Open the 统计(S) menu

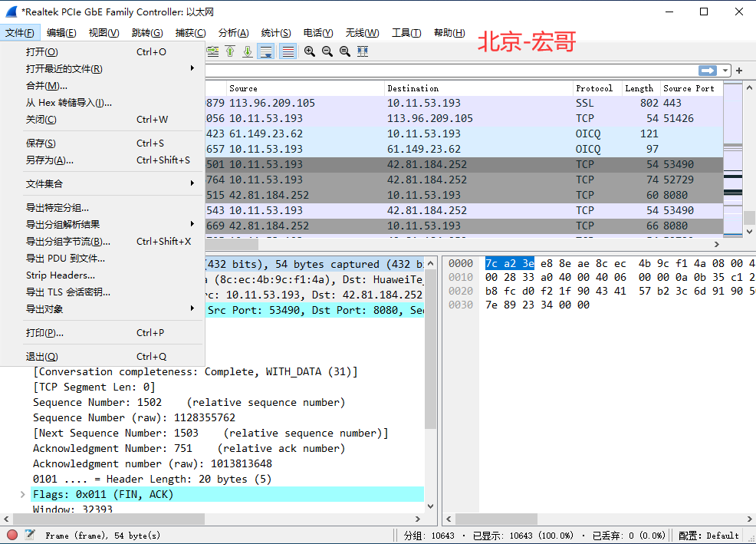pos(276,33)
